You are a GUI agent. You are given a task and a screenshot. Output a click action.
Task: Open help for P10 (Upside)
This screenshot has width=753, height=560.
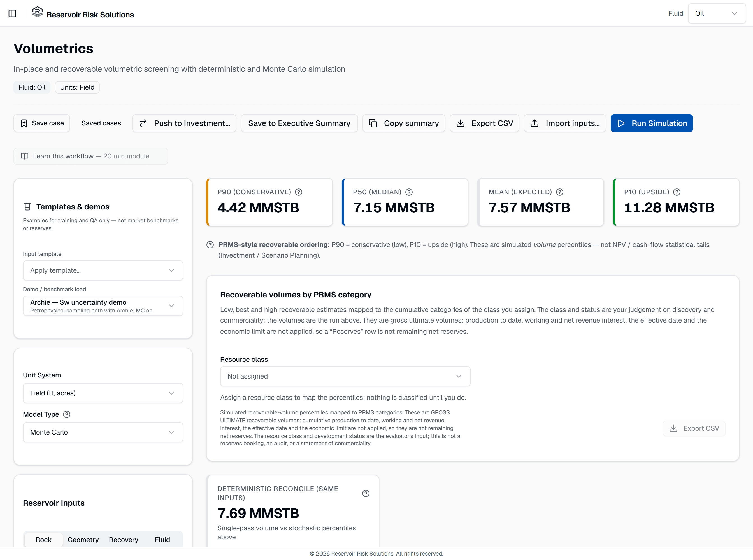tap(677, 192)
